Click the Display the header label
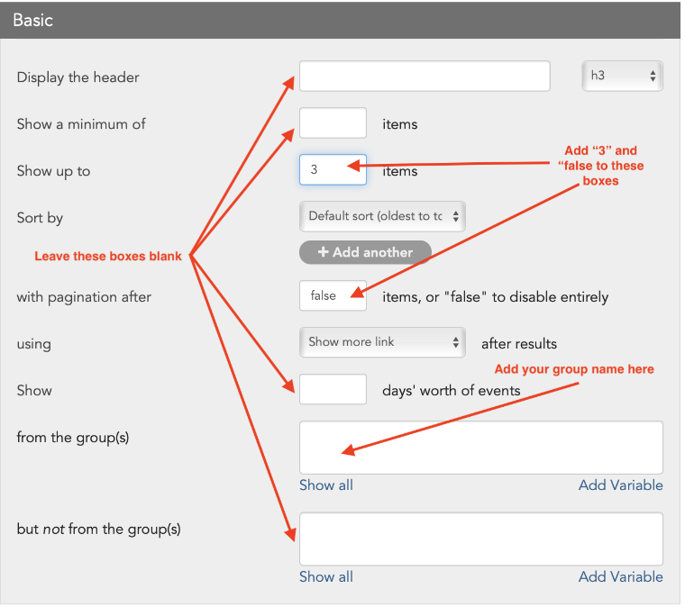685x616 pixels. tap(78, 77)
